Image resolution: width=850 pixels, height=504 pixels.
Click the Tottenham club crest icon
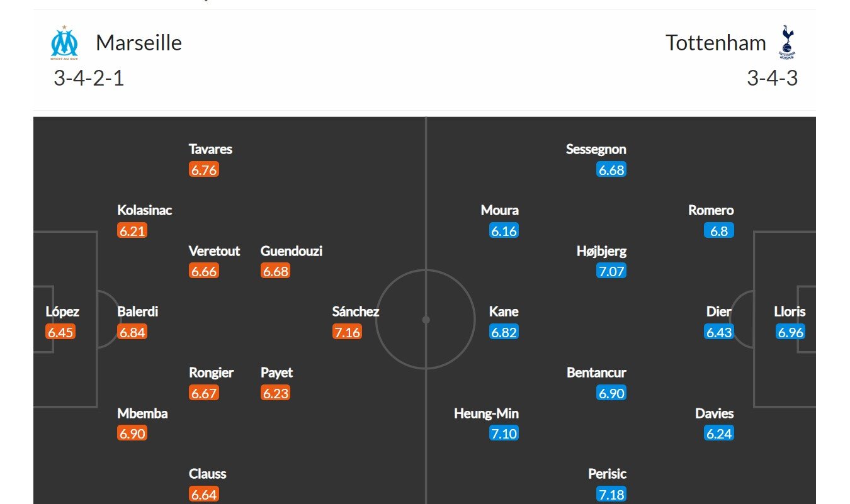point(787,42)
